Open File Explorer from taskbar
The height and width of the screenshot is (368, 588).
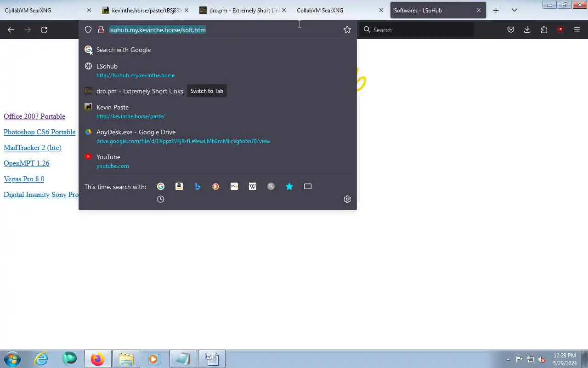tap(126, 359)
